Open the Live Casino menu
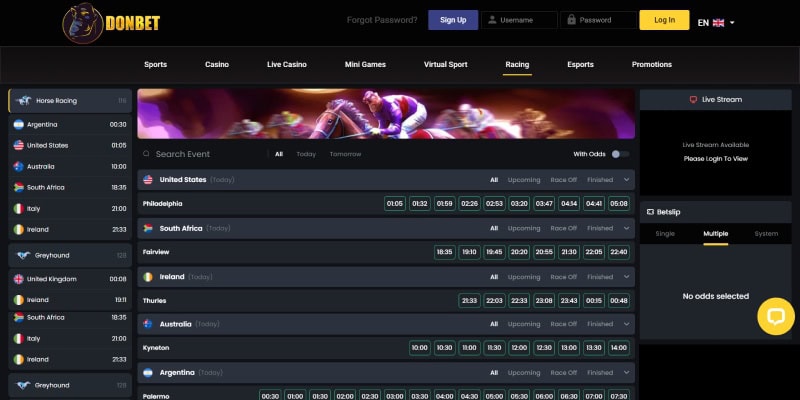Screen dimensions: 800x400 [286, 64]
